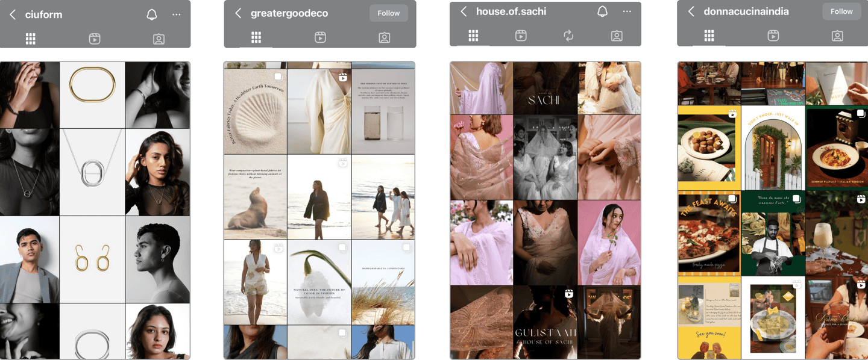Open tagged photos tab on ciuform profile
This screenshot has height=360, width=868.
(x=159, y=39)
